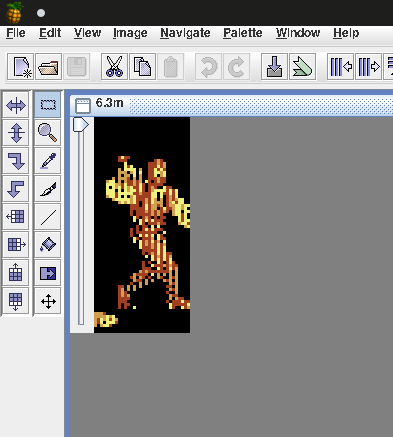This screenshot has width=393, height=437.
Task: Rotate selection left with the turning arrow
Action: [x=16, y=189]
